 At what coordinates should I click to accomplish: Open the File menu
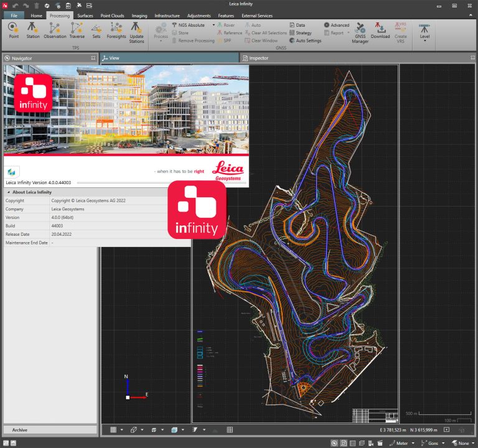click(x=14, y=16)
